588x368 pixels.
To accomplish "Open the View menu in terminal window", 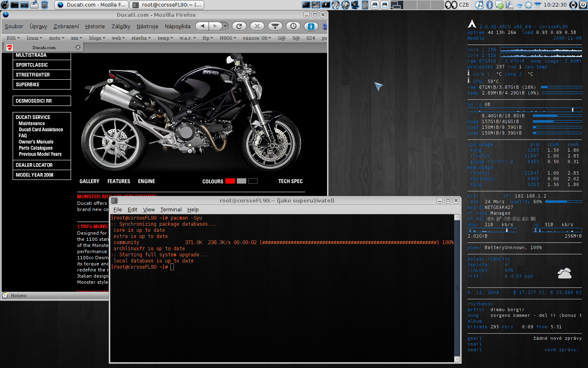I will click(x=149, y=209).
